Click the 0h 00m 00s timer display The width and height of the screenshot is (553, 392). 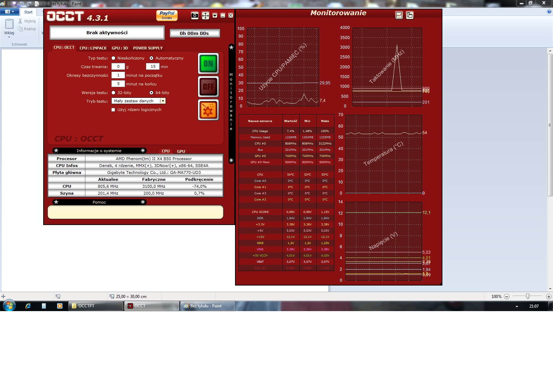coord(195,33)
